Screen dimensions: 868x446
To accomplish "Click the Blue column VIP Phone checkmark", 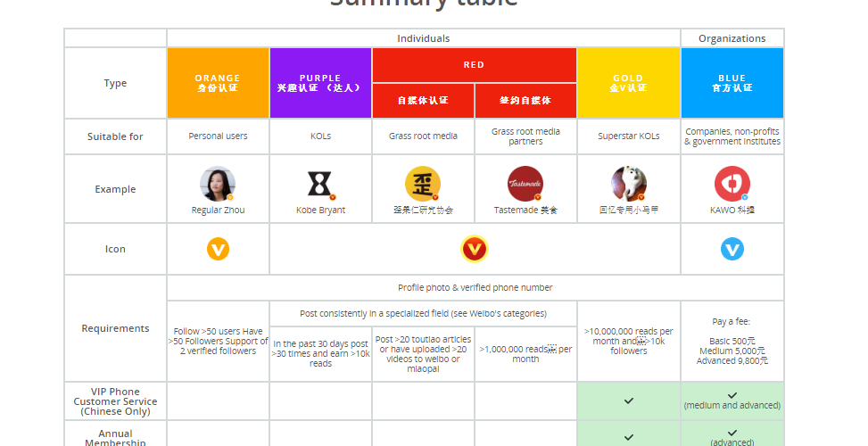I will click(x=732, y=395).
